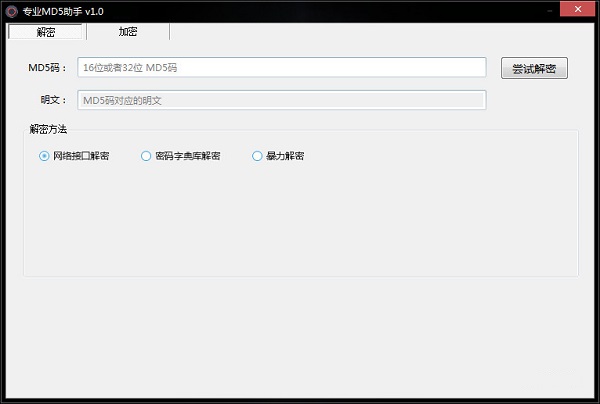Enable the 暴力解密 radio circle

coord(257,156)
